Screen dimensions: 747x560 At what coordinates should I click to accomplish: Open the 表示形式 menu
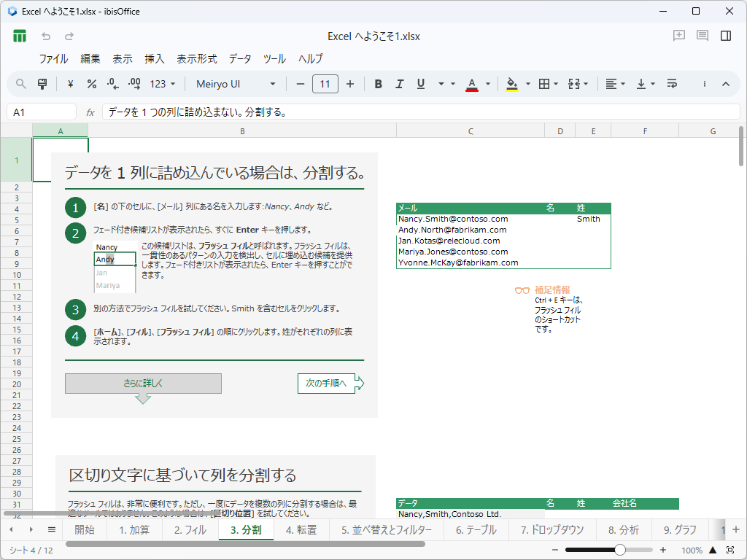point(197,58)
